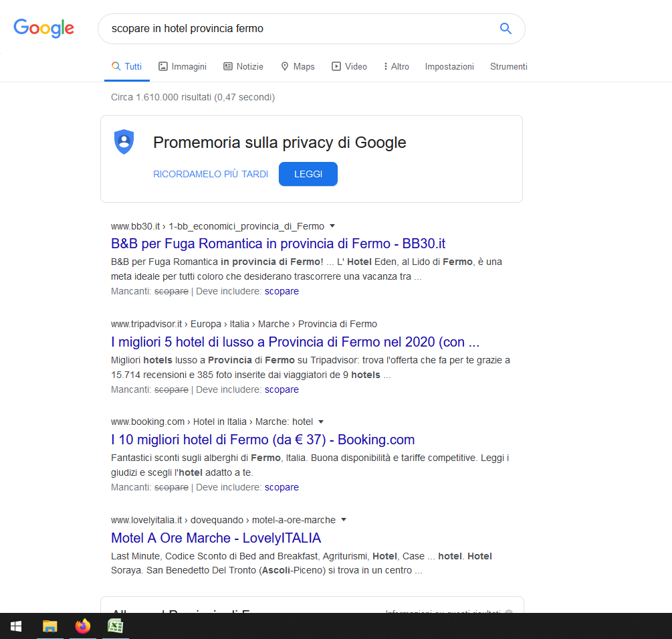The height and width of the screenshot is (639, 672).
Task: Open the Maps results tab
Action: pyautogui.click(x=298, y=66)
